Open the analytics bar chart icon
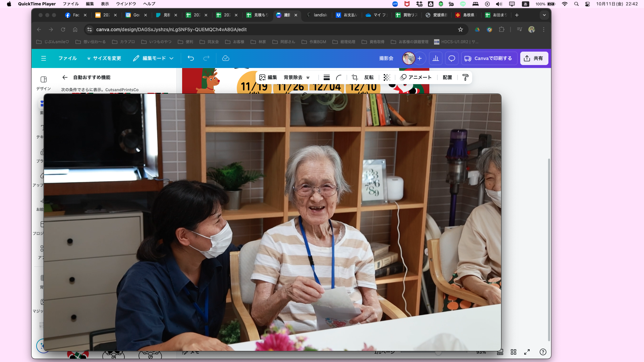 pyautogui.click(x=436, y=58)
